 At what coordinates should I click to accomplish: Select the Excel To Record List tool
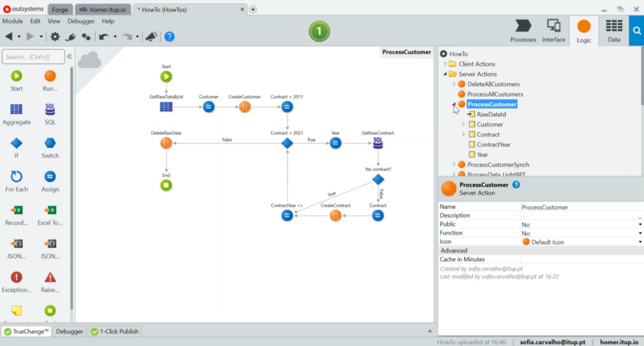pos(50,215)
